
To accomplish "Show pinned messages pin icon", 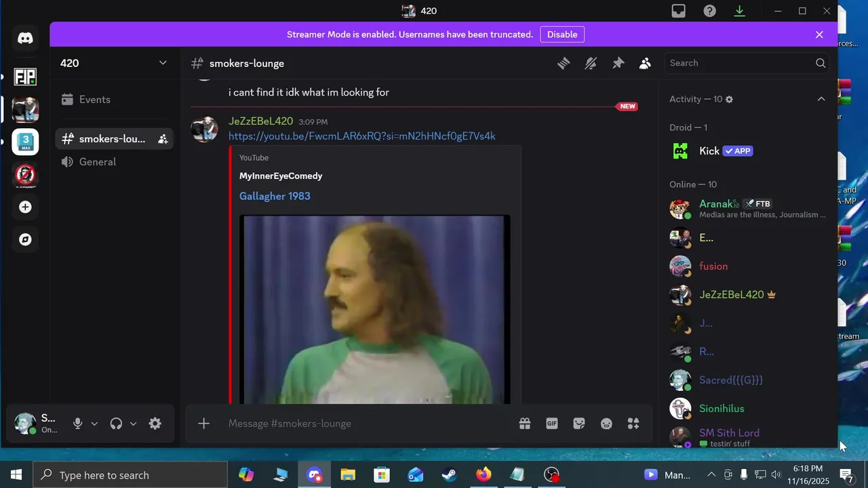I will [x=618, y=63].
